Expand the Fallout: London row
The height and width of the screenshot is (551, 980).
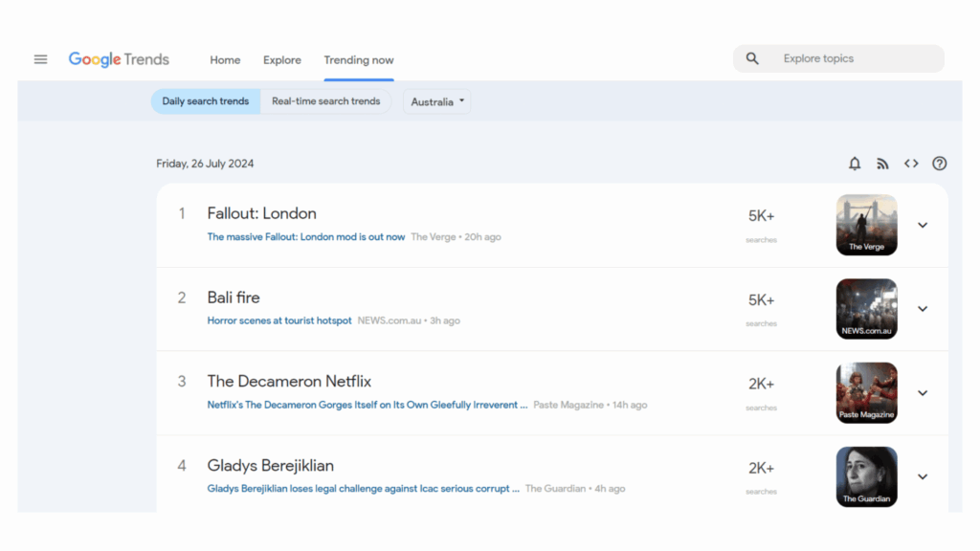click(x=923, y=225)
